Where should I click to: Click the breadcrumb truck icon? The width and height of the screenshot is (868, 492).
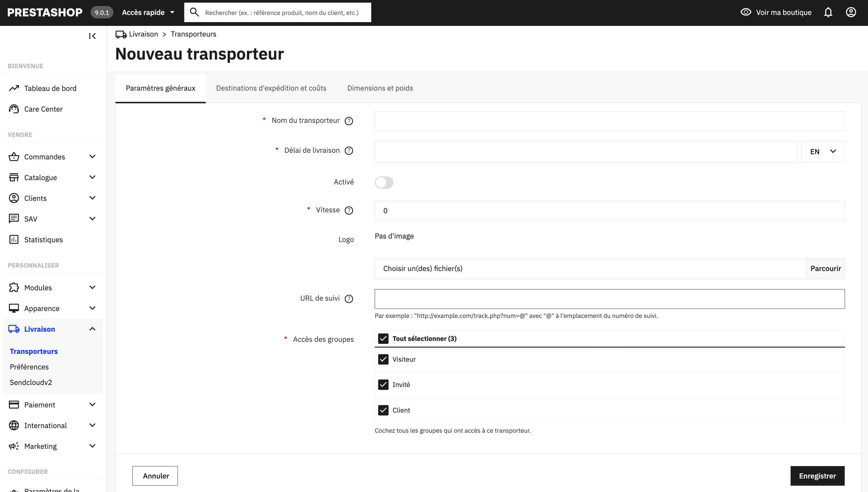pos(121,34)
